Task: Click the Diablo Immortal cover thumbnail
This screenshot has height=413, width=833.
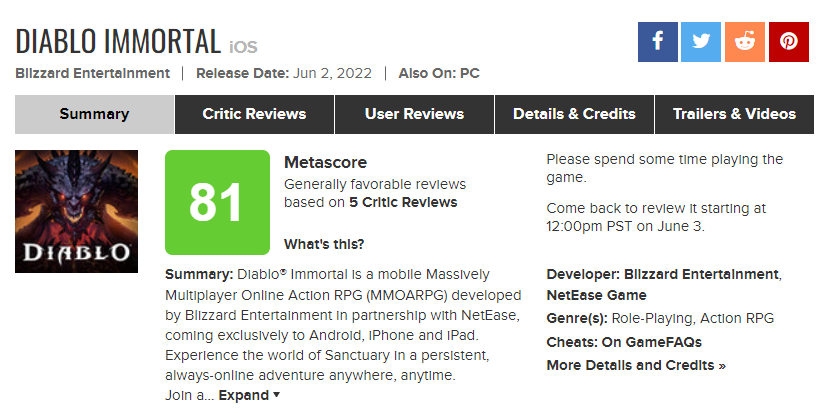Action: (77, 211)
